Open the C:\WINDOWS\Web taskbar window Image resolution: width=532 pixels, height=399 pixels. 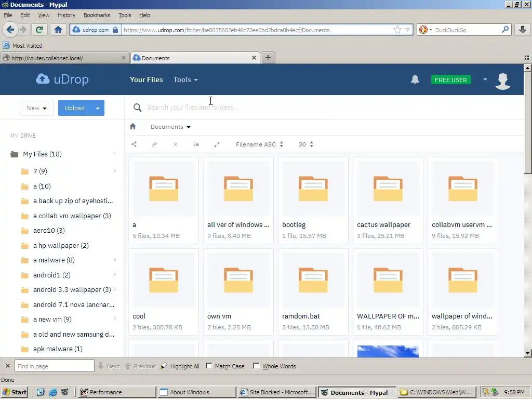click(x=436, y=392)
